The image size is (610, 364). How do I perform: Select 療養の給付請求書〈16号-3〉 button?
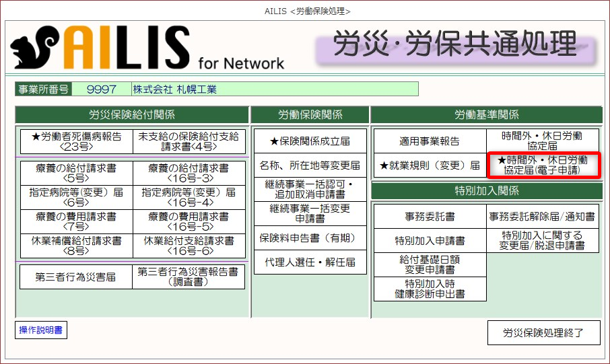click(189, 173)
